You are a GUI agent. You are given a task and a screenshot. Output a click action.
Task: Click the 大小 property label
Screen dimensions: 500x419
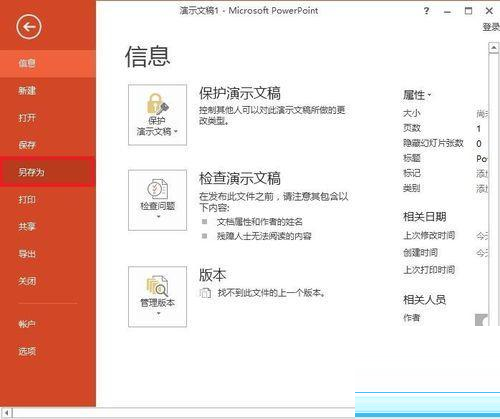click(x=412, y=113)
